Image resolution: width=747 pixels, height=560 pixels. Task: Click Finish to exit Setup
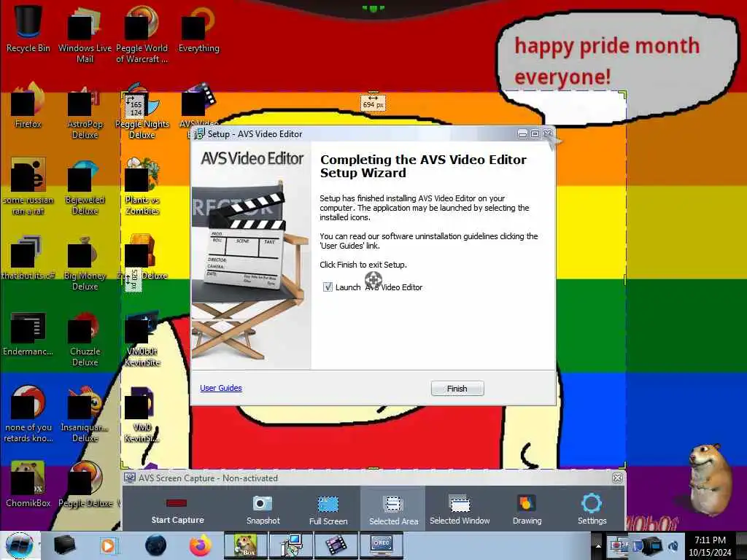457,389
